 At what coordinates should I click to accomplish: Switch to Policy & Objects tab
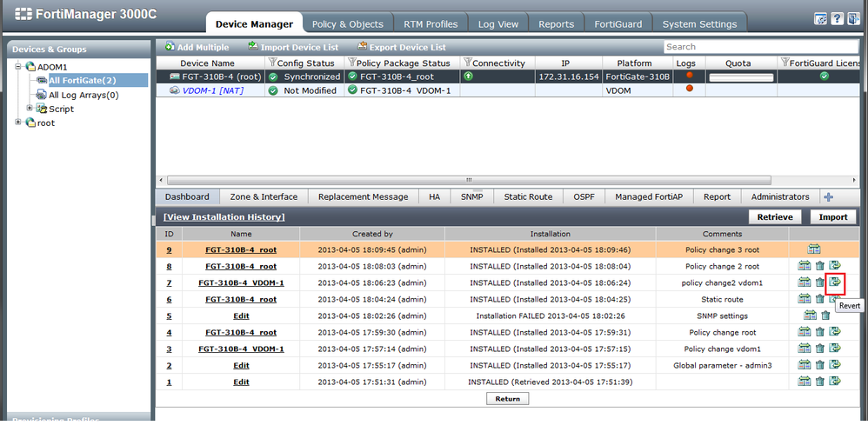point(348,23)
